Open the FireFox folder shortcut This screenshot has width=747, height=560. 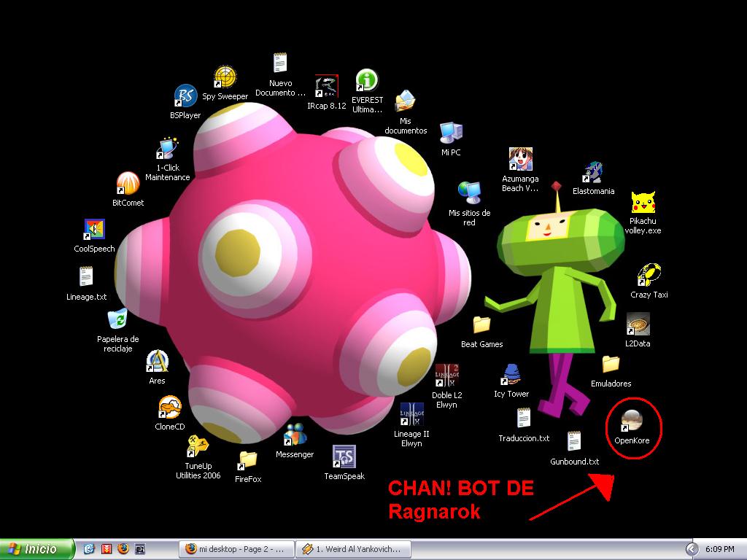(248, 460)
